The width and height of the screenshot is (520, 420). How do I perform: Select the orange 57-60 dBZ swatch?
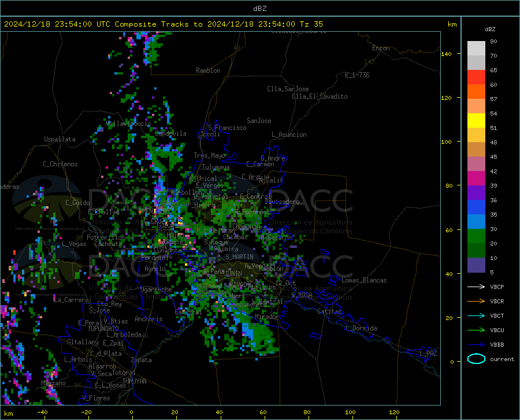476,92
